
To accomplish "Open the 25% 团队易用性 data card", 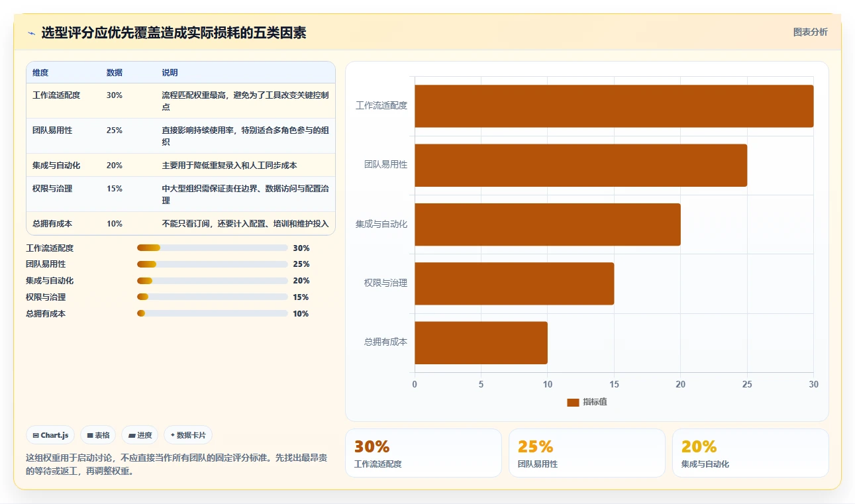I will tap(587, 453).
